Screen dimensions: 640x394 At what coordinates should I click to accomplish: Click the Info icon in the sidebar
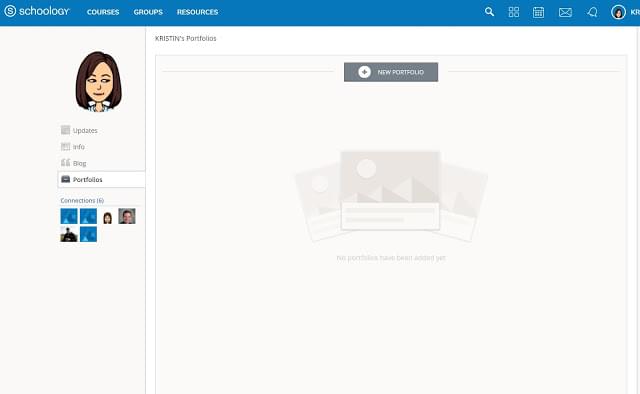[x=65, y=146]
